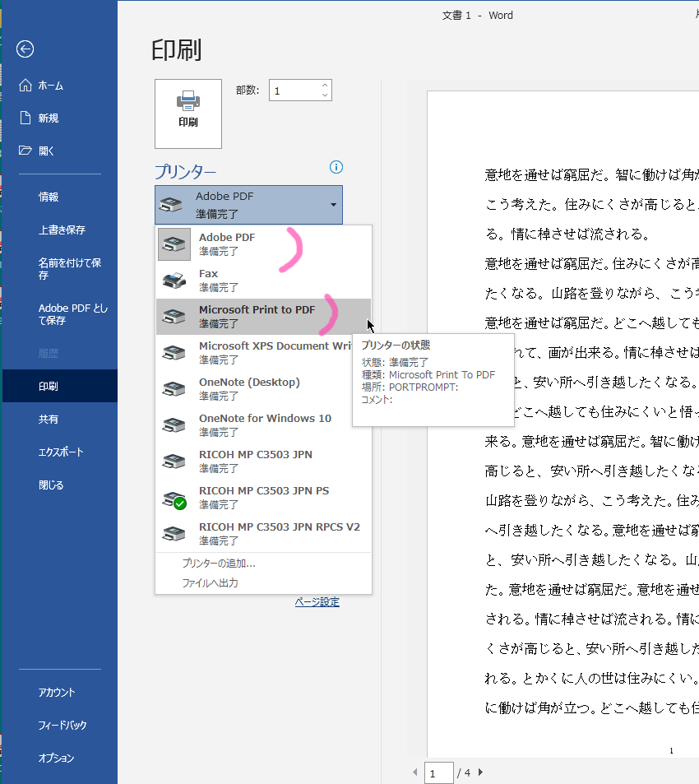699x784 pixels.
Task: Select the Fax printer from the list
Action: click(230, 280)
